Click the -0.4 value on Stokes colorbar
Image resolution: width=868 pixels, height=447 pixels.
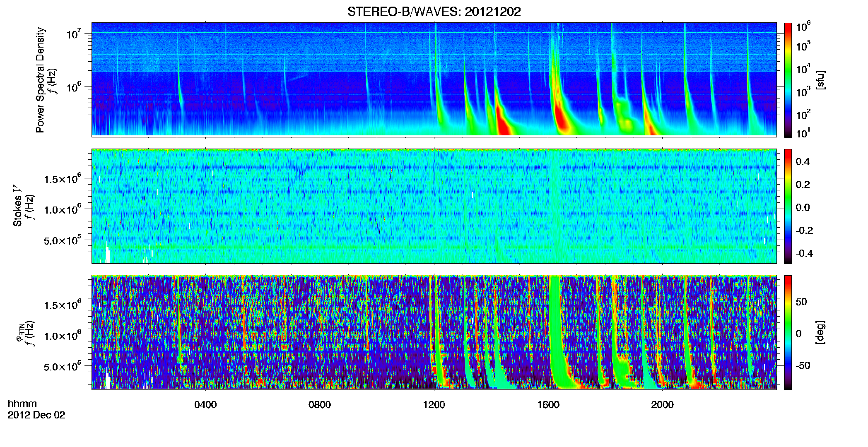[804, 253]
